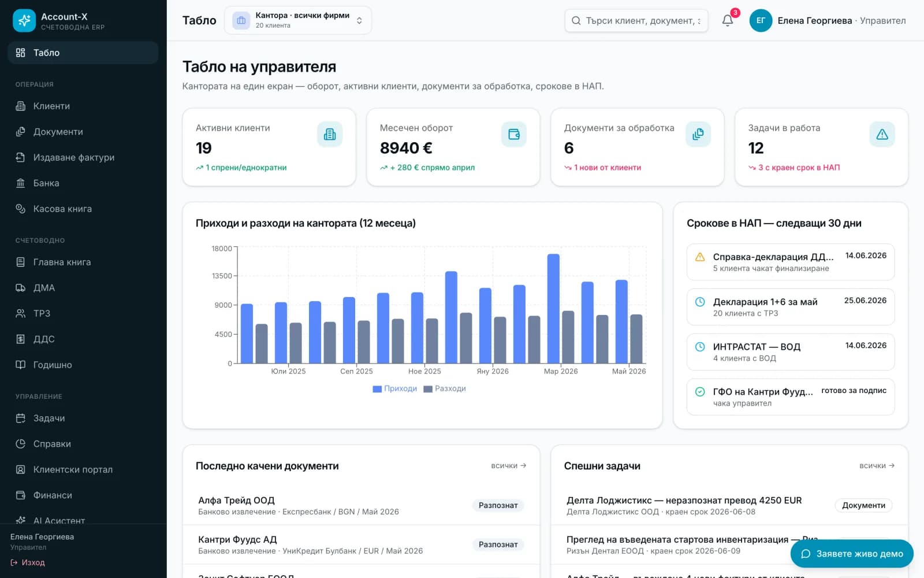Image resolution: width=924 pixels, height=578 pixels.
Task: Click Разпознат badge for Кантри Фуудс АД
Action: point(498,544)
